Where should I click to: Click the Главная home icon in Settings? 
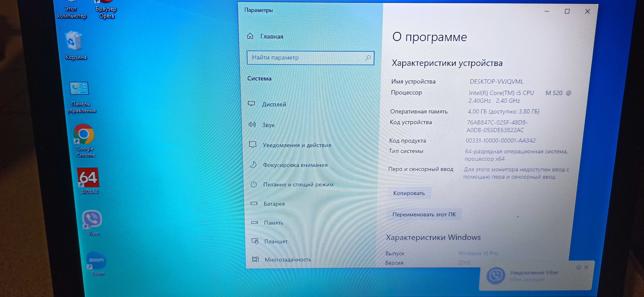click(x=250, y=36)
